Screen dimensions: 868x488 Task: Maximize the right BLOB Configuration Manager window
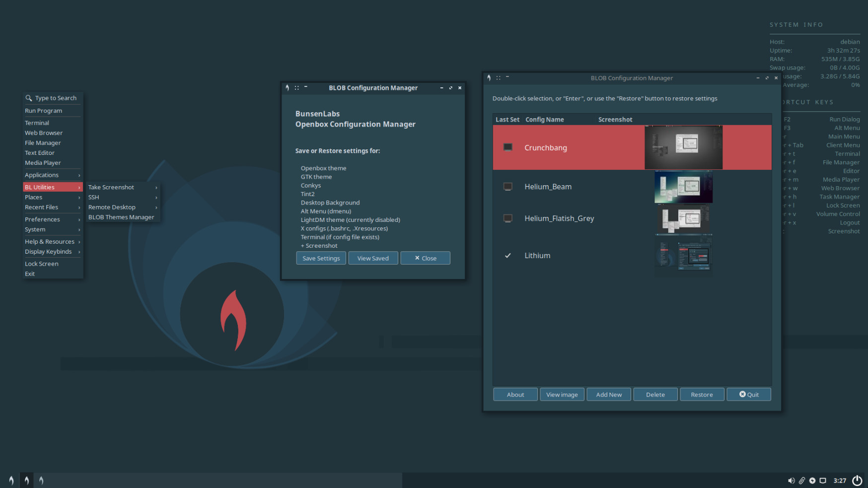767,78
